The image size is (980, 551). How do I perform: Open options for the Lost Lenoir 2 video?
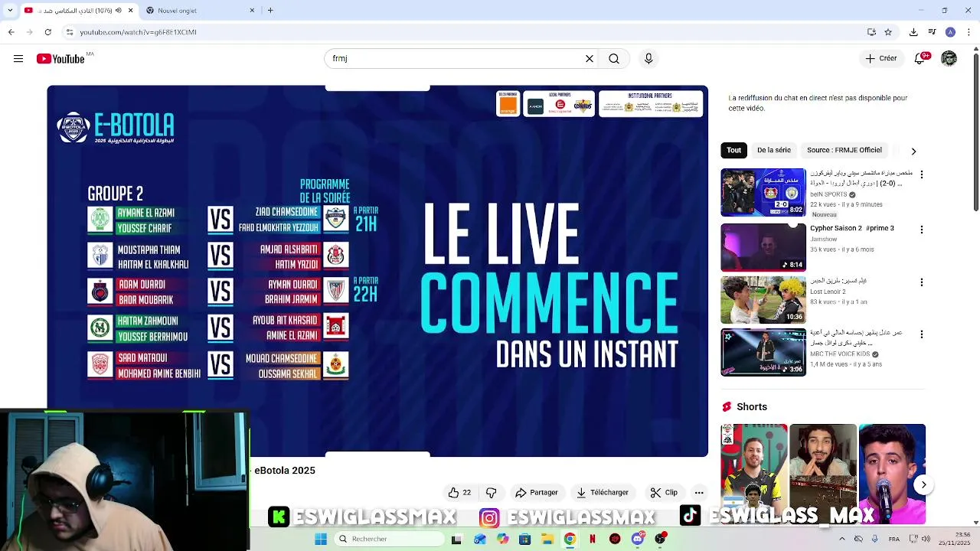921,282
